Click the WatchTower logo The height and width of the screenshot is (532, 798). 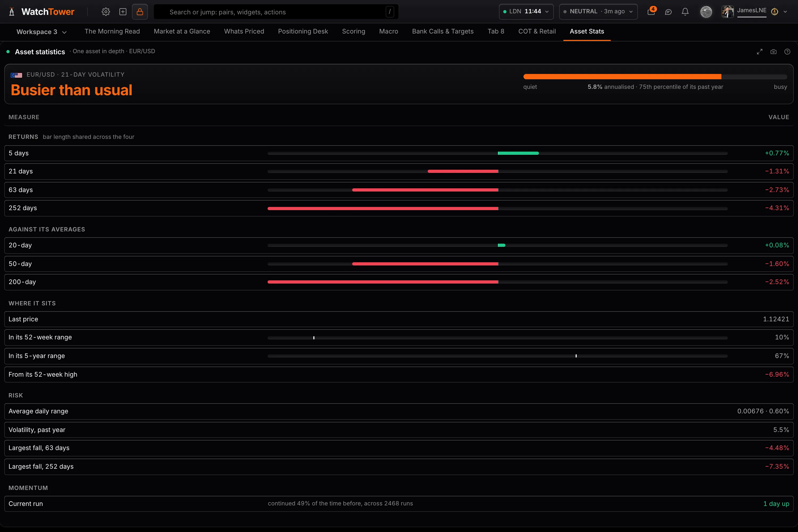(x=41, y=12)
